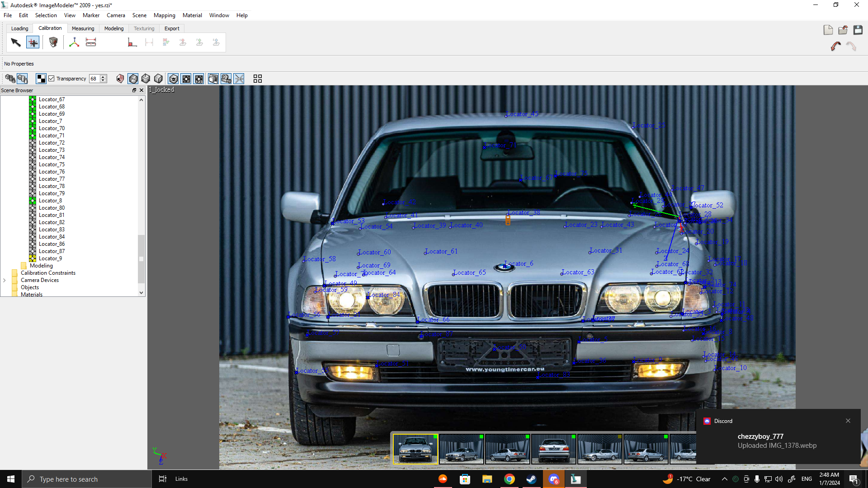Select the arrow selection tool

pyautogui.click(x=16, y=42)
